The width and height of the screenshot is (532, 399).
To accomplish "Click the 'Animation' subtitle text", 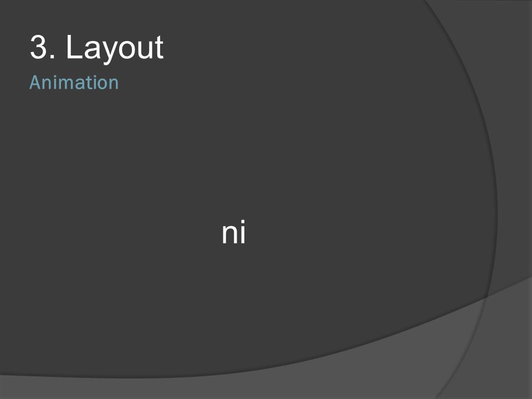I will 74,83.
